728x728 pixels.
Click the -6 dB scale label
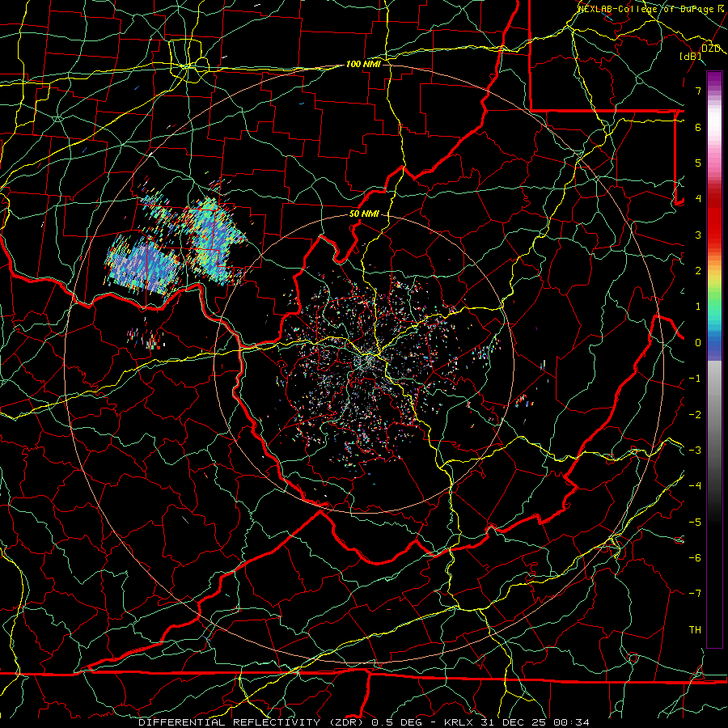point(695,558)
